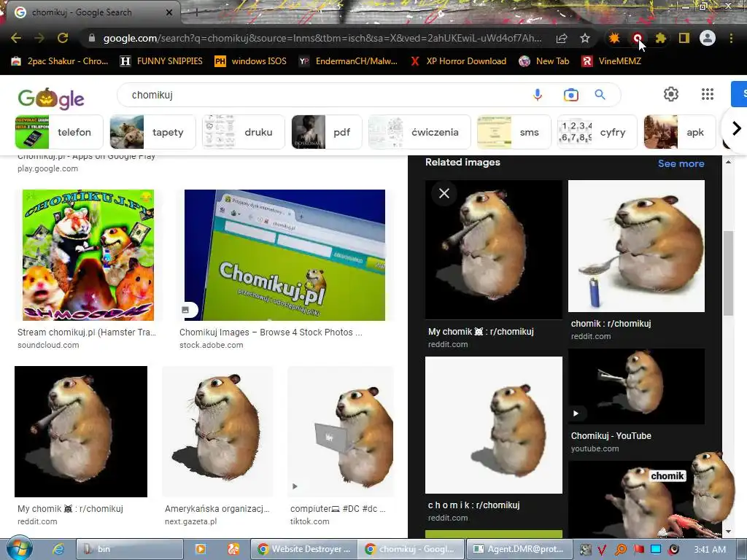Bookmark this page with the star icon

[x=585, y=38]
